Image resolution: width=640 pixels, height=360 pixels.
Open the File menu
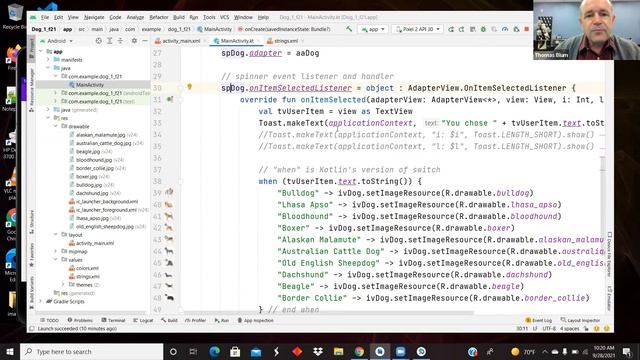pos(45,17)
